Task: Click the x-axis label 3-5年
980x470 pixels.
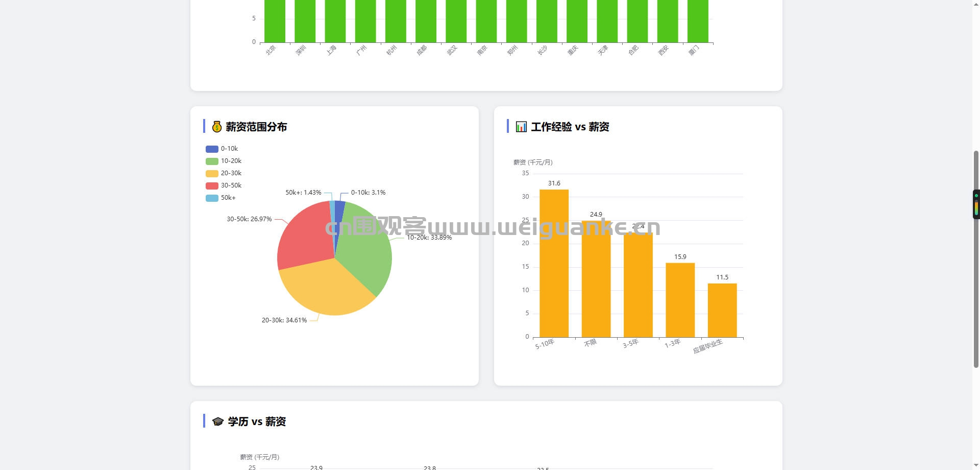Action: point(630,344)
